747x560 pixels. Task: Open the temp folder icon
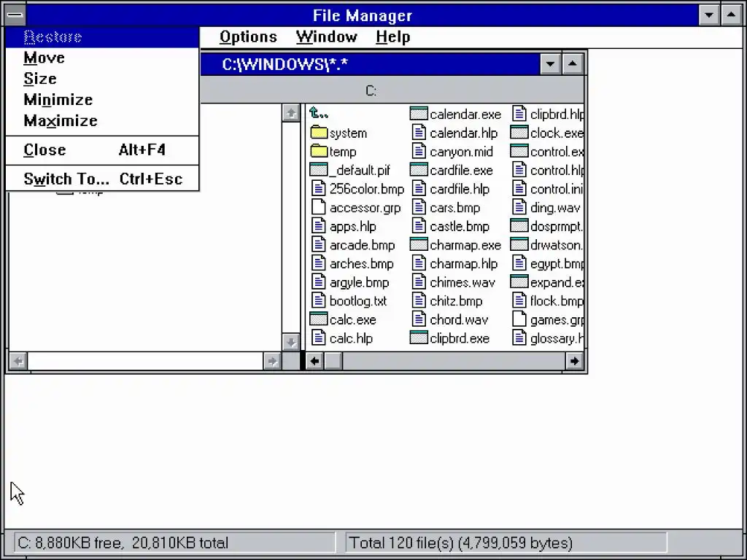[x=319, y=152]
